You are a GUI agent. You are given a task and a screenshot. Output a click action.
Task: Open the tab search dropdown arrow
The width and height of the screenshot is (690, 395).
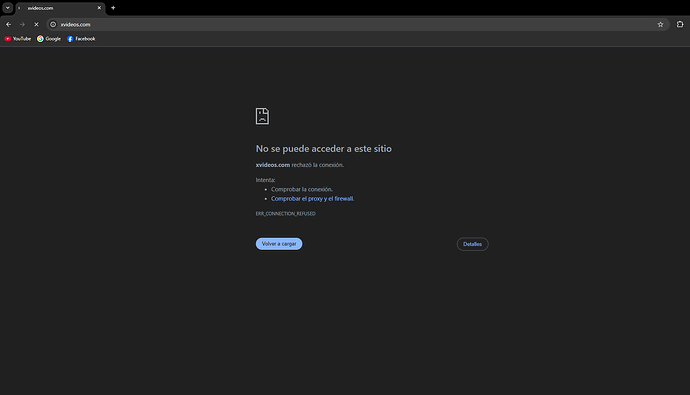point(7,7)
